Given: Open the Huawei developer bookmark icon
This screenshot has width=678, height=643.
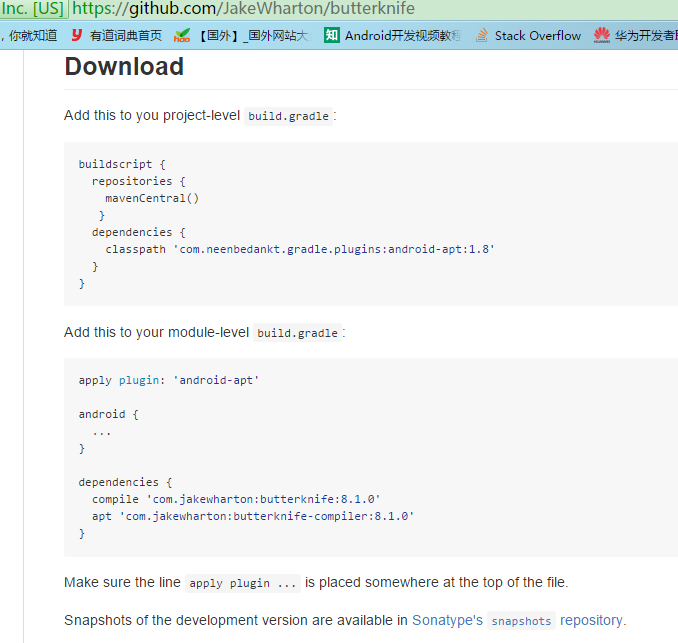Looking at the screenshot, I should [x=601, y=35].
